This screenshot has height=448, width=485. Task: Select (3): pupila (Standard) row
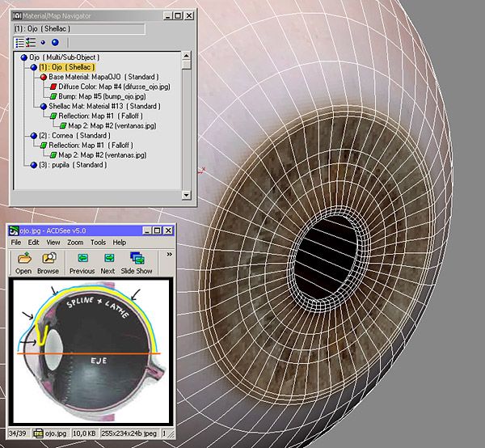[73, 165]
